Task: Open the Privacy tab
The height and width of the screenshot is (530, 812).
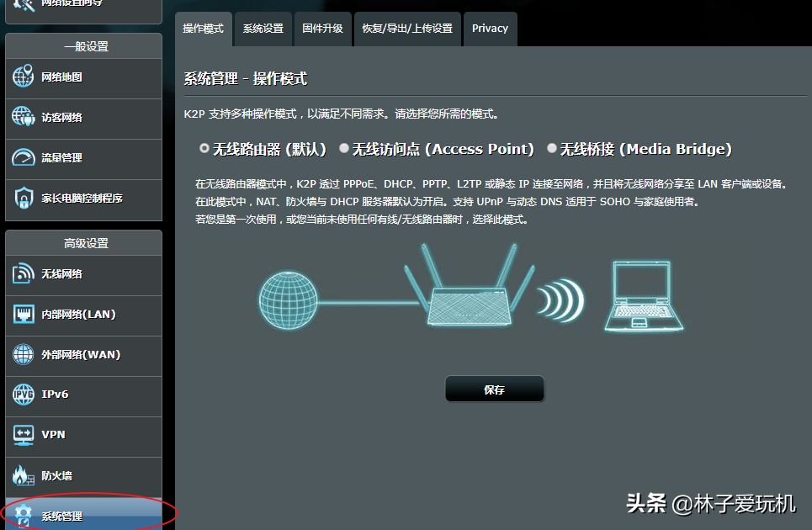Action: pos(490,29)
